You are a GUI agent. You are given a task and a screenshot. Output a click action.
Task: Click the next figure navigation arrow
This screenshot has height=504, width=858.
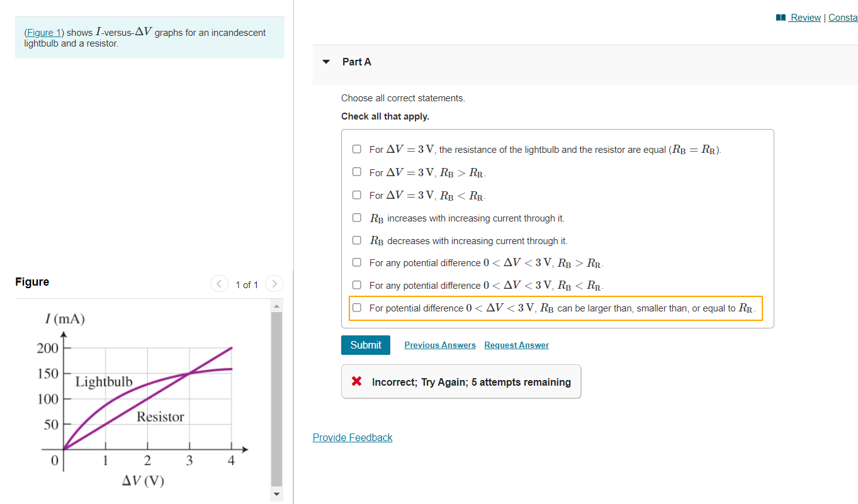pos(274,284)
